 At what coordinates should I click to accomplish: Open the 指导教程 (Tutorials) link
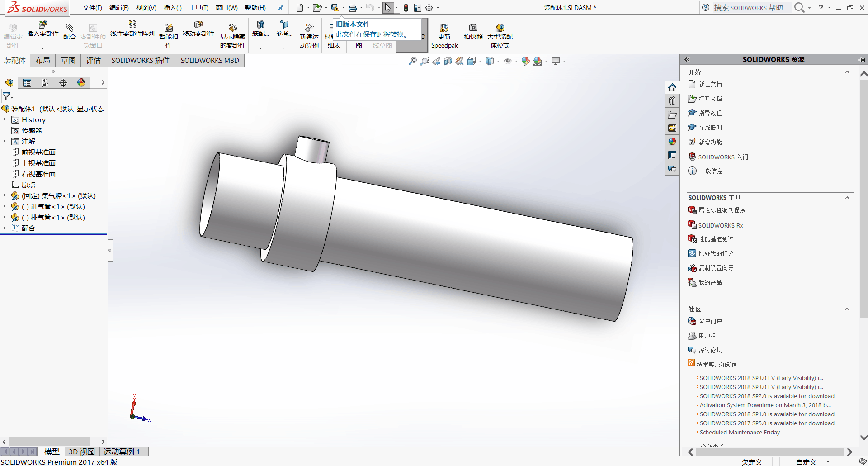(x=710, y=113)
